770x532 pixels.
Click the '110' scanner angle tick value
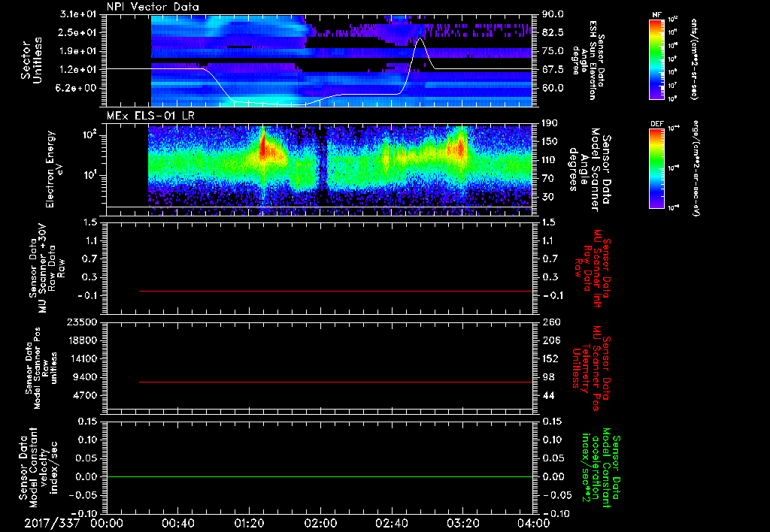pyautogui.click(x=550, y=159)
